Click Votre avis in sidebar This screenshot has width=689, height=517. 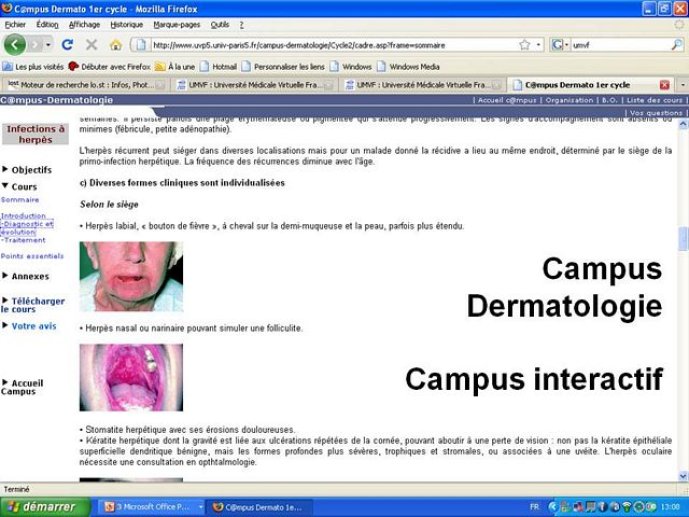click(x=29, y=326)
